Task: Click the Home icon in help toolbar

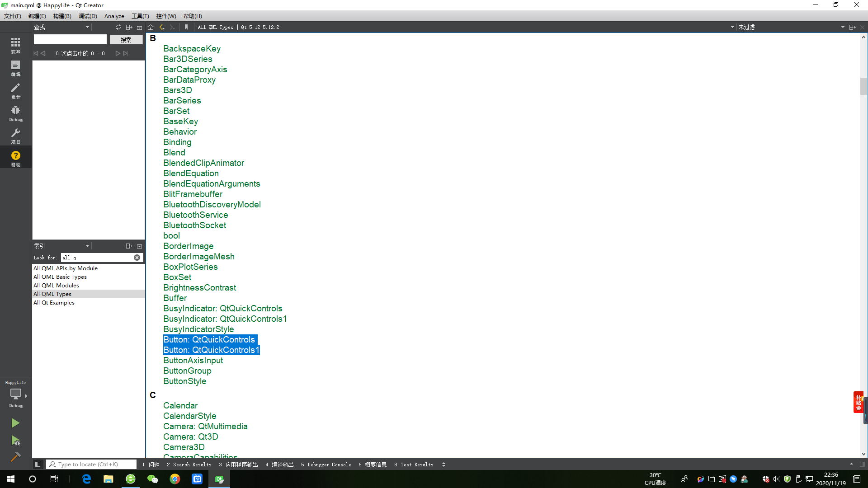Action: (151, 27)
